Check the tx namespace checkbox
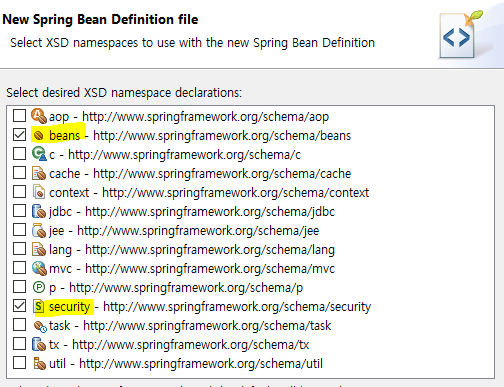Image resolution: width=504 pixels, height=387 pixels. coord(19,344)
